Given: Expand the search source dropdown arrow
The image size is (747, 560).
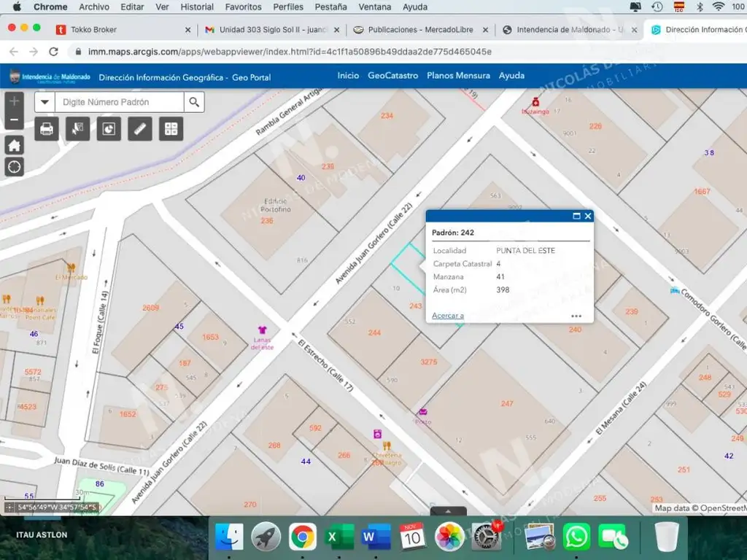Looking at the screenshot, I should click(x=44, y=102).
